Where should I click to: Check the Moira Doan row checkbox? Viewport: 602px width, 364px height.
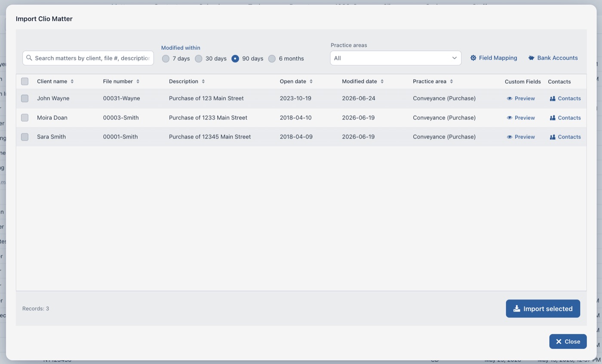[25, 118]
